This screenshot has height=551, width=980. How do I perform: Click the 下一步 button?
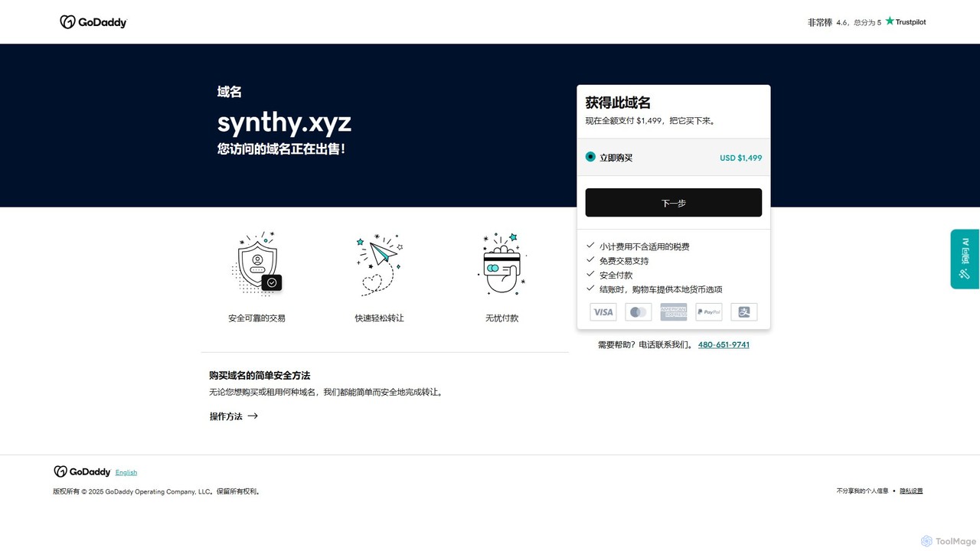[x=674, y=203]
